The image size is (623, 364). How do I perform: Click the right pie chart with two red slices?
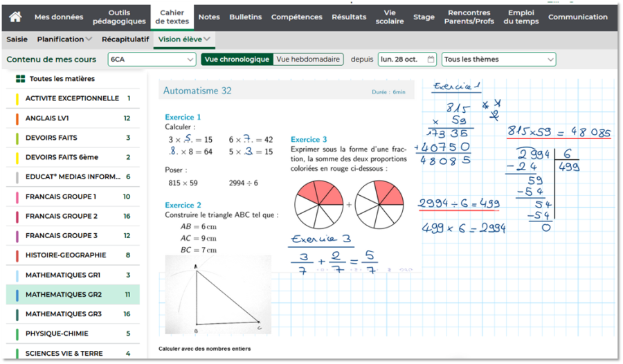pyautogui.click(x=379, y=205)
